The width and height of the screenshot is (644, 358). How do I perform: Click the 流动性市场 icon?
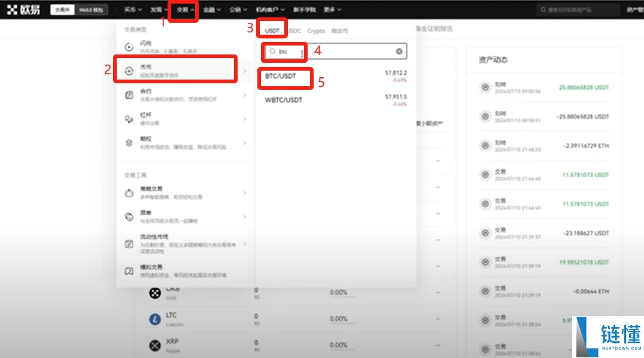[129, 244]
